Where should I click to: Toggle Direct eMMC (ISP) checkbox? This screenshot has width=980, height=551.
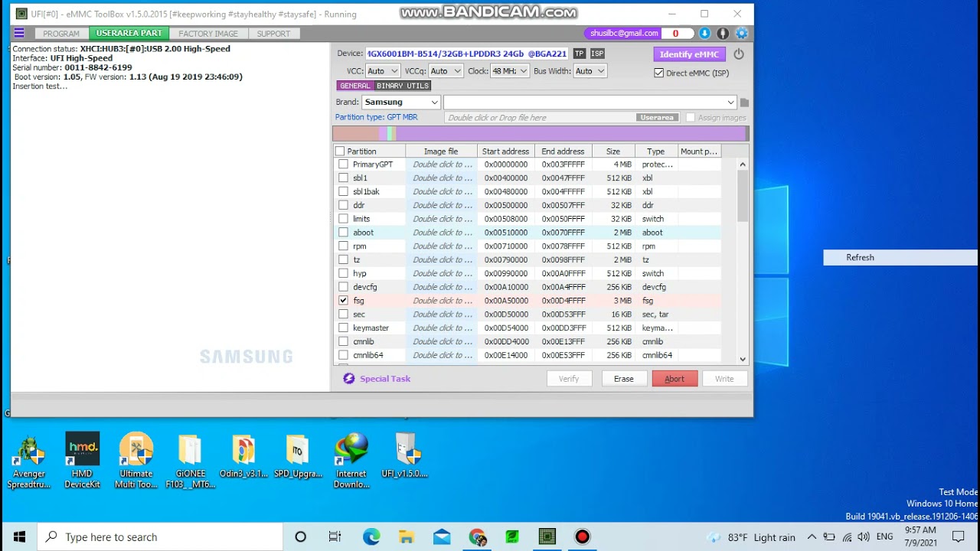[x=659, y=73]
